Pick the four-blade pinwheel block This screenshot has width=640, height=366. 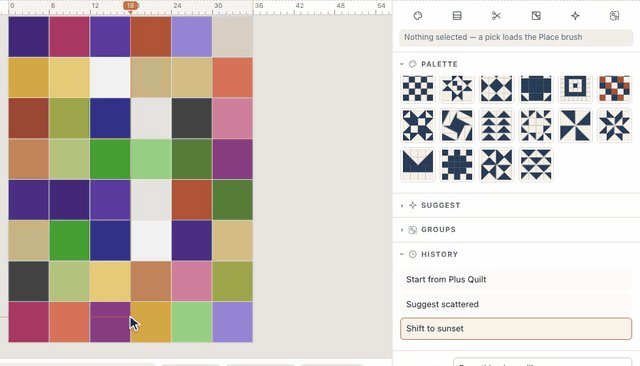point(575,126)
